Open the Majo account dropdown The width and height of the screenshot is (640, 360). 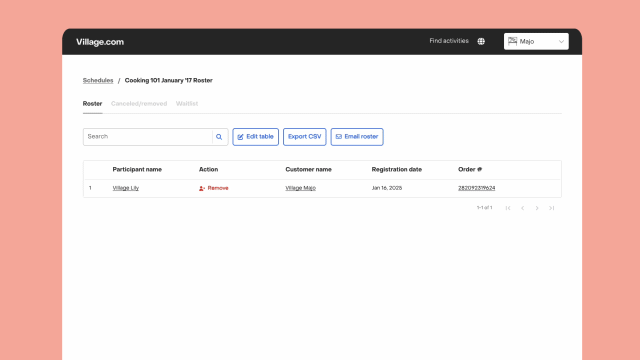(x=536, y=41)
